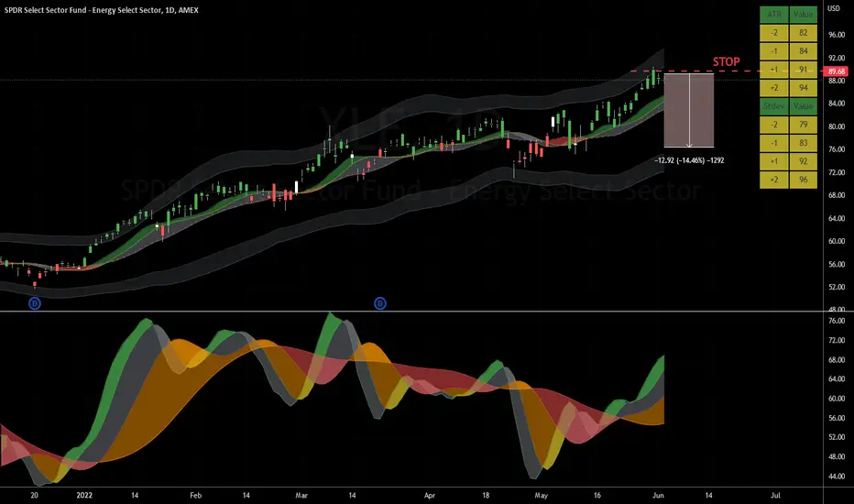The height and width of the screenshot is (504, 854).
Task: Click the 96.00 price scale label
Action: click(x=836, y=34)
